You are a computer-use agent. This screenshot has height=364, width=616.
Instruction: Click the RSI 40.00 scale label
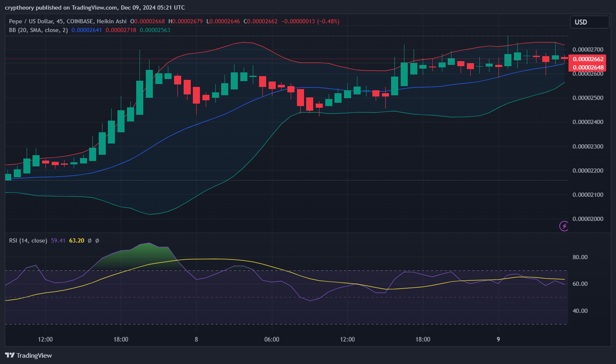pos(580,311)
